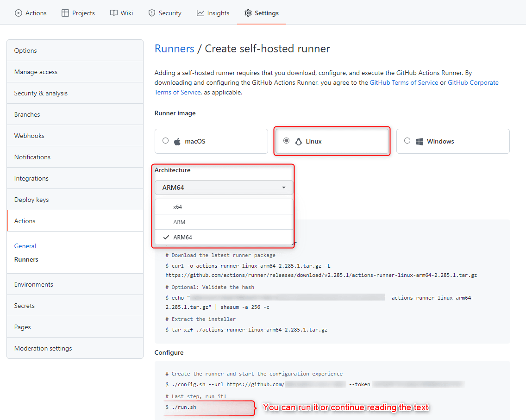526x420 pixels.
Task: Switch to the Wiki tab
Action: point(121,13)
